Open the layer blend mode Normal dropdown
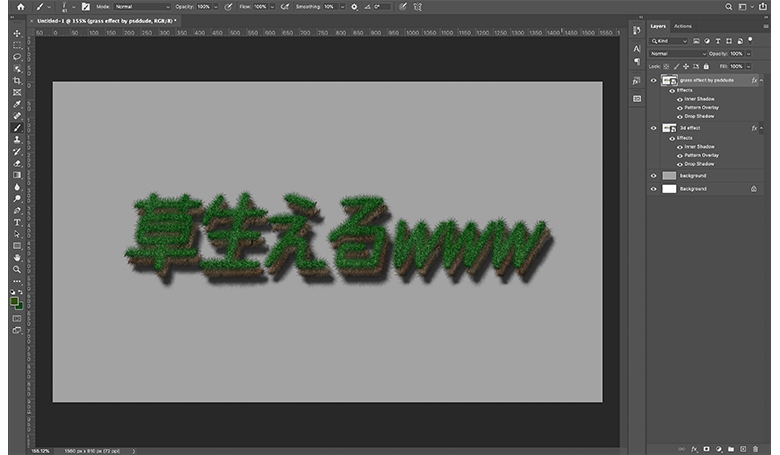Image resolution: width=780 pixels, height=455 pixels. [x=678, y=54]
